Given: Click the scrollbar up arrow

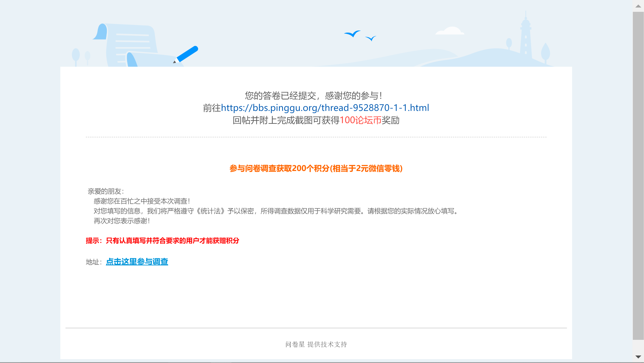Looking at the screenshot, I should [638, 6].
